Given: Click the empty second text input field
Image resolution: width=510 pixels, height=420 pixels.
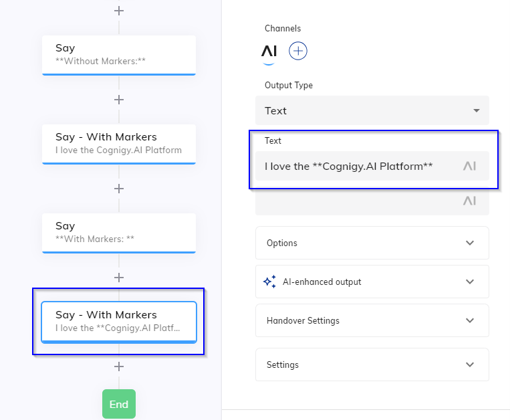Looking at the screenshot, I should [372, 201].
